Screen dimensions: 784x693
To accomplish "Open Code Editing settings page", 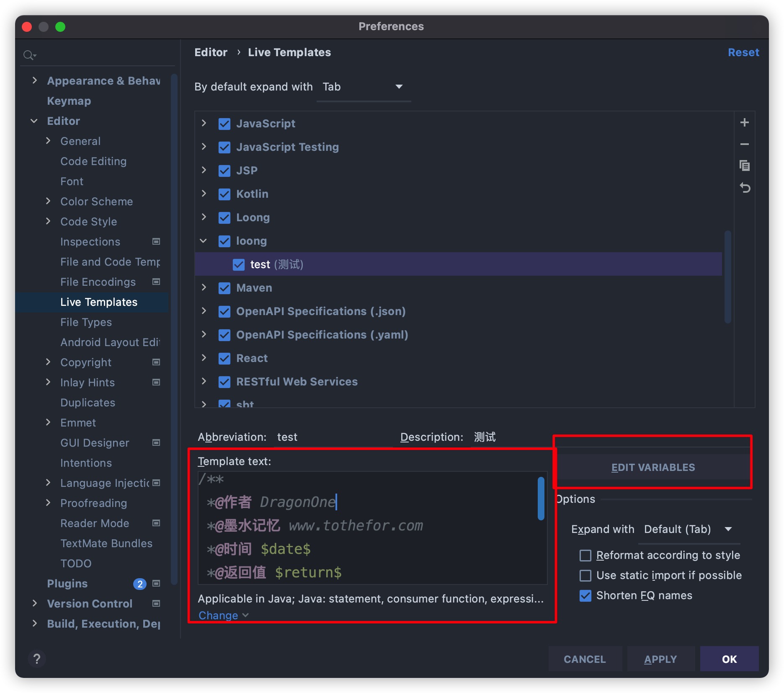I will 93,161.
